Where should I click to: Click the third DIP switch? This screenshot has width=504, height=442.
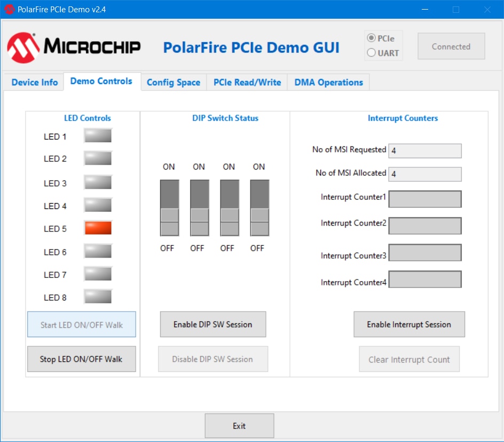tap(230, 208)
